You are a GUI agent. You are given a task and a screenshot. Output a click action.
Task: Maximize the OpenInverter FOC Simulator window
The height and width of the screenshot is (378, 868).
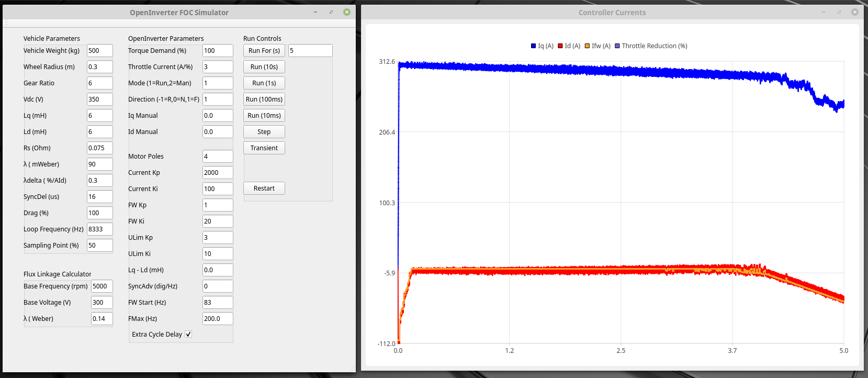(x=331, y=12)
